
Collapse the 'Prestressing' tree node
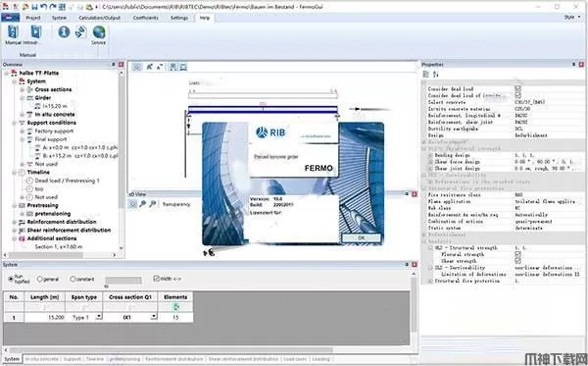pyautogui.click(x=15, y=205)
